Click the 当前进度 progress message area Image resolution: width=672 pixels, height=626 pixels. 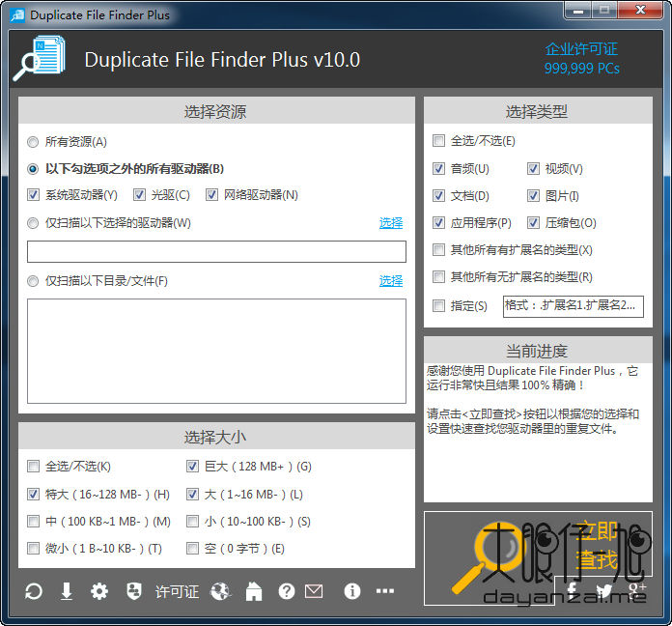pyautogui.click(x=539, y=432)
